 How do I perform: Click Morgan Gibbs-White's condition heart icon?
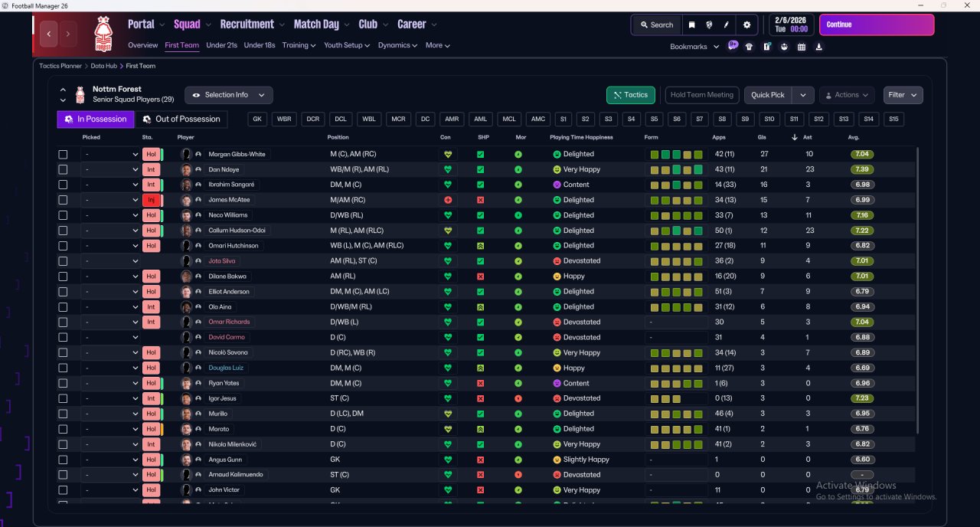click(x=448, y=154)
